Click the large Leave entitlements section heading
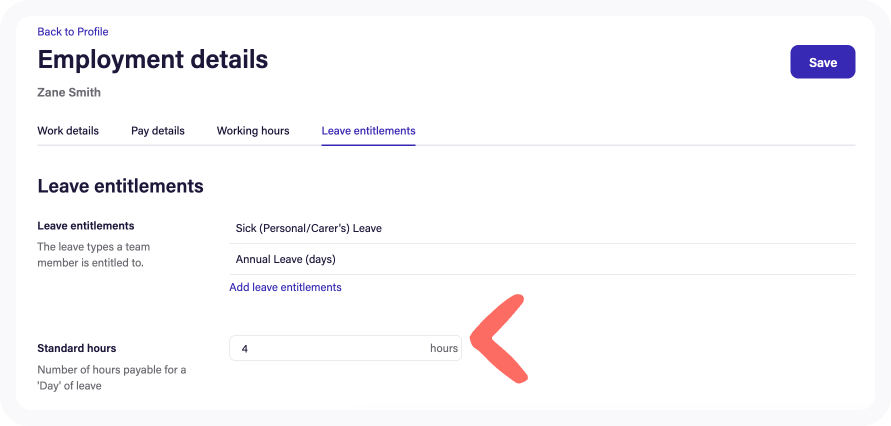Screen dimensions: 891x426 coord(120,186)
